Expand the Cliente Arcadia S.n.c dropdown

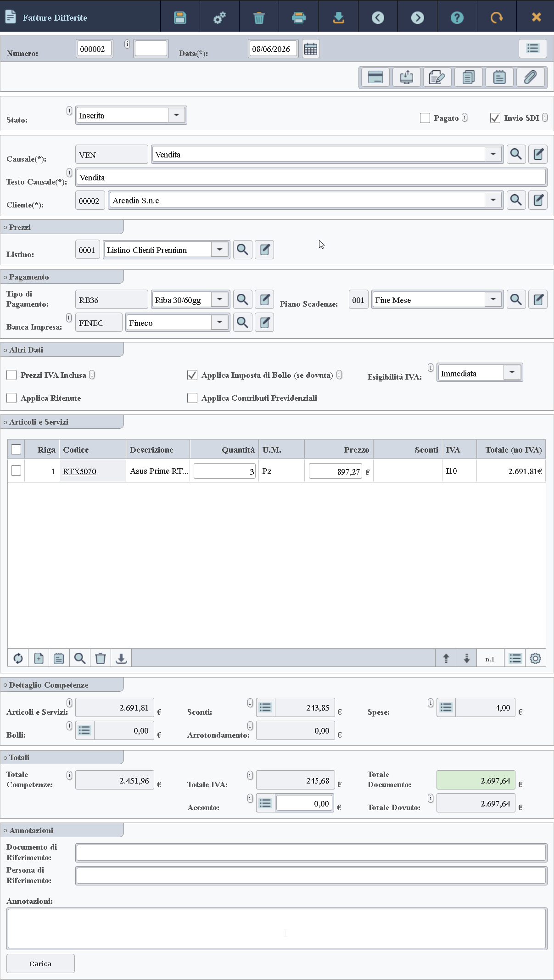[493, 200]
